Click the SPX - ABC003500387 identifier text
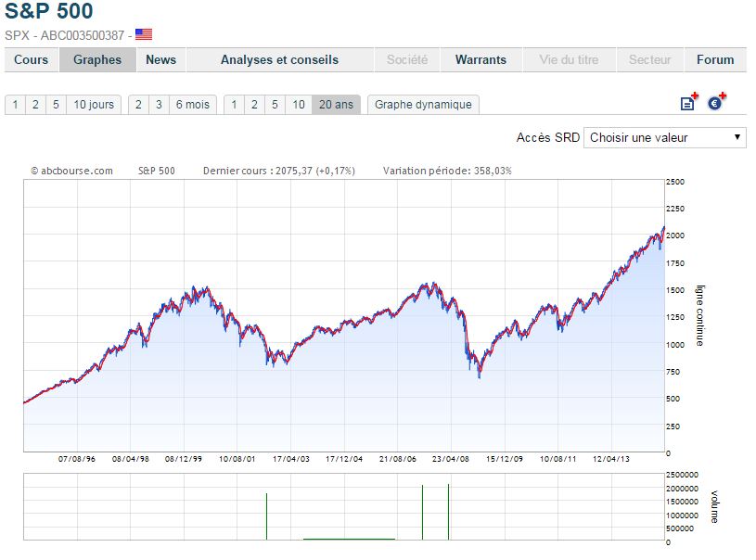Screen dimensions: 756x560 tap(65, 35)
